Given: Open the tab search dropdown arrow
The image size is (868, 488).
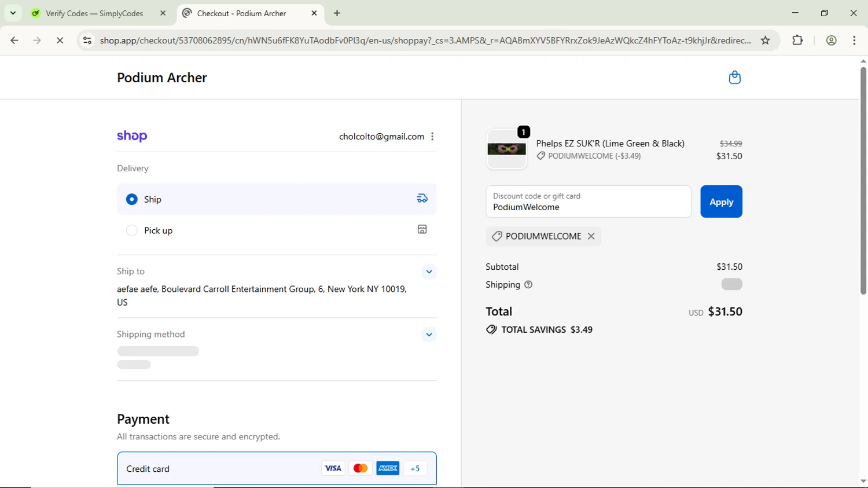Looking at the screenshot, I should pyautogui.click(x=13, y=13).
